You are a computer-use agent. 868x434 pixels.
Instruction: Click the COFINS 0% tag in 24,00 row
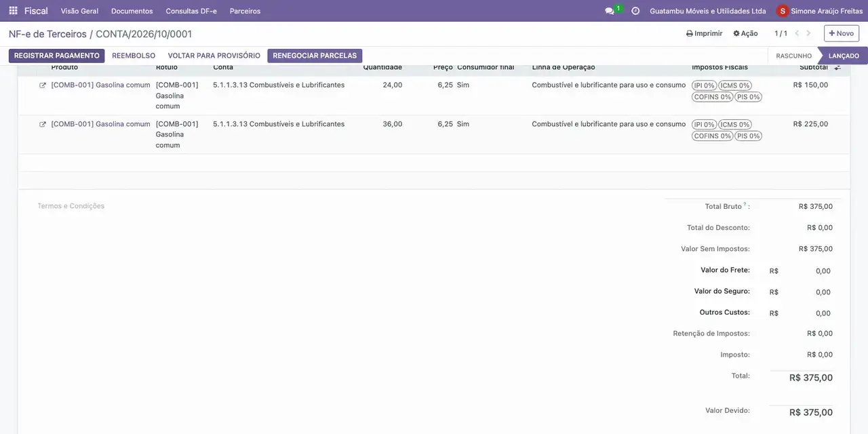coord(712,97)
